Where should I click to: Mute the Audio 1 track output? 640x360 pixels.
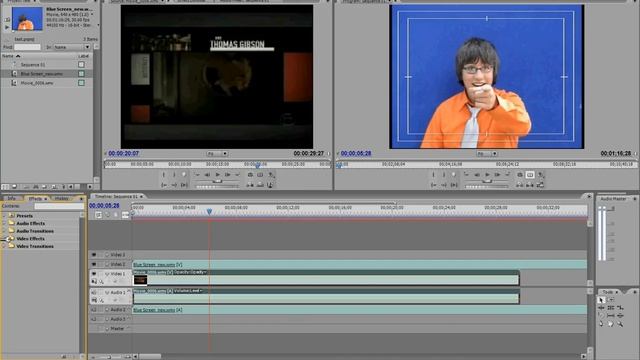(93, 292)
